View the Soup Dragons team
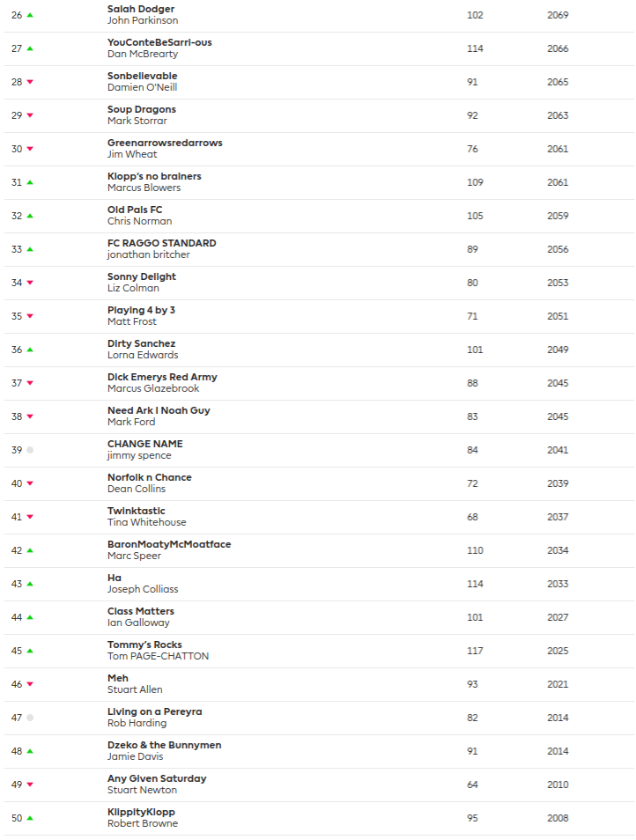This screenshot has height=840, width=636. [x=142, y=109]
